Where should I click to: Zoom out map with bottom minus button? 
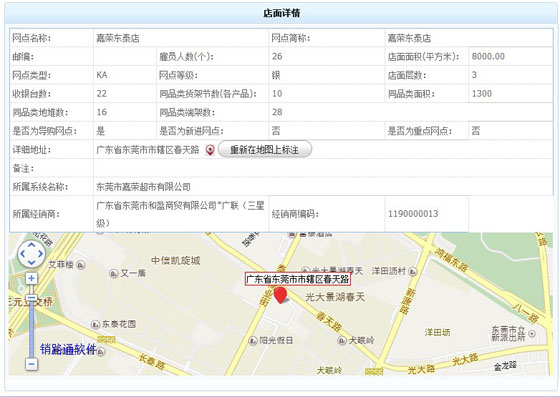(x=31, y=364)
